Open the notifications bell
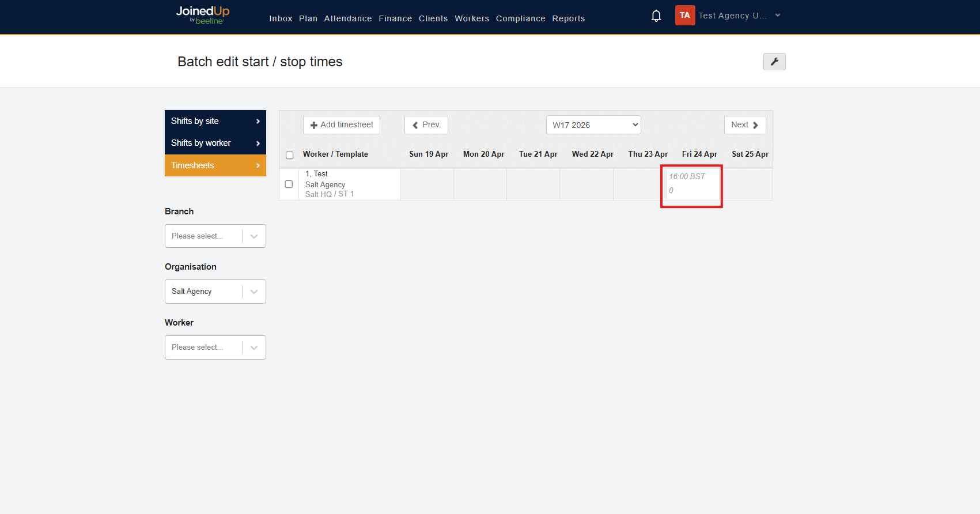The width and height of the screenshot is (980, 514). pos(656,16)
